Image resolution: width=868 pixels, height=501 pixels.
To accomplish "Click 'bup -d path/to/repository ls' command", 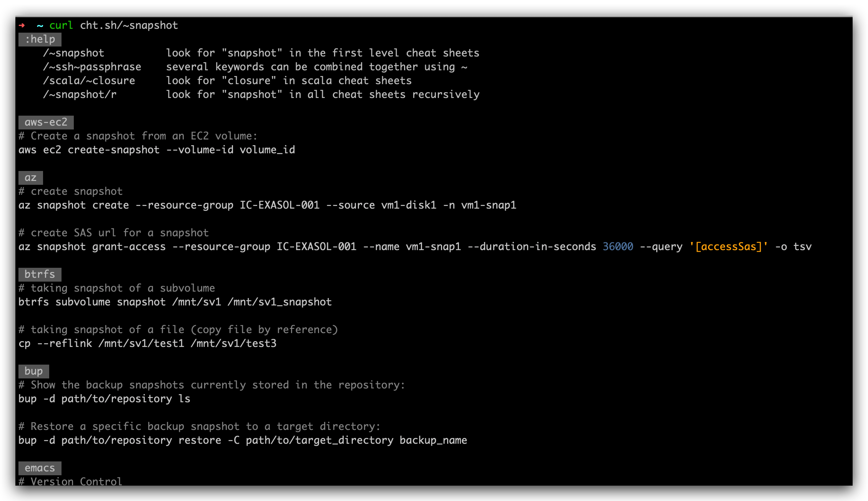I will coord(104,399).
